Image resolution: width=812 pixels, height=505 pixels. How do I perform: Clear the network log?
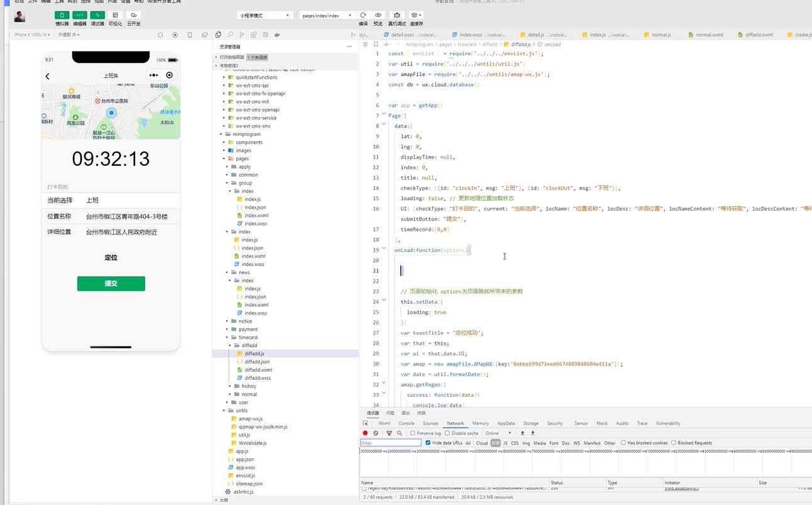tap(376, 433)
